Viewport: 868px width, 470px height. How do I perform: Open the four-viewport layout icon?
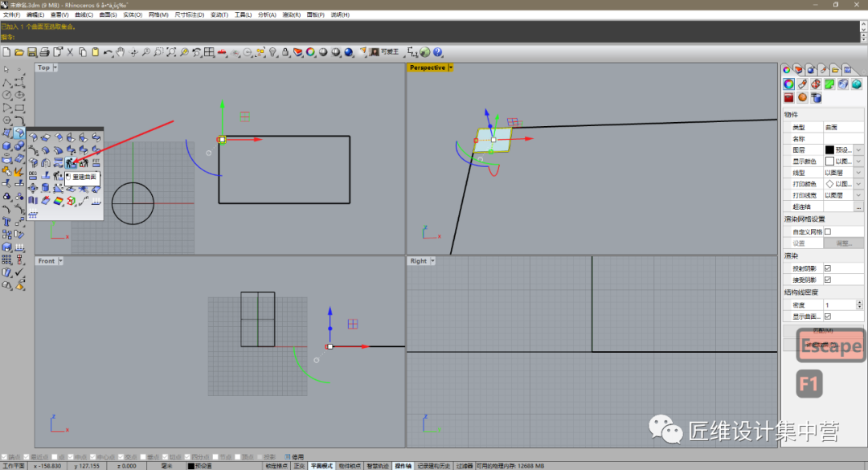pyautogui.click(x=209, y=52)
